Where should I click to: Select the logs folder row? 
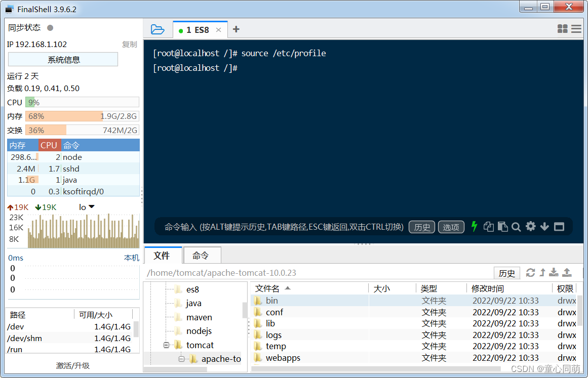click(x=413, y=335)
